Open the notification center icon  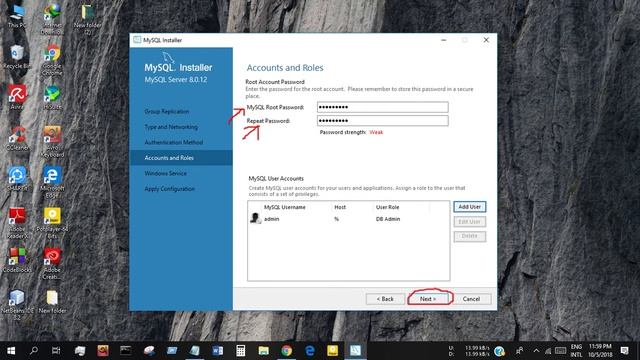point(624,351)
